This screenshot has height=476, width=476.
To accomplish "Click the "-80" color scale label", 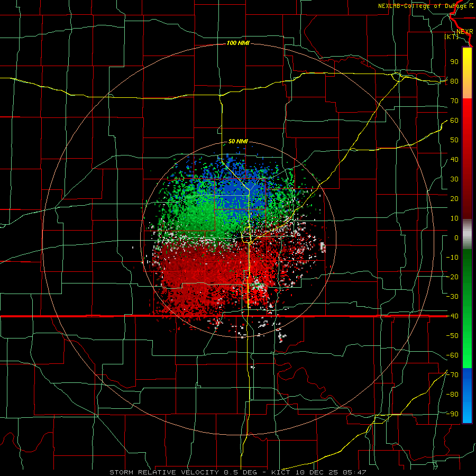I will point(452,395).
